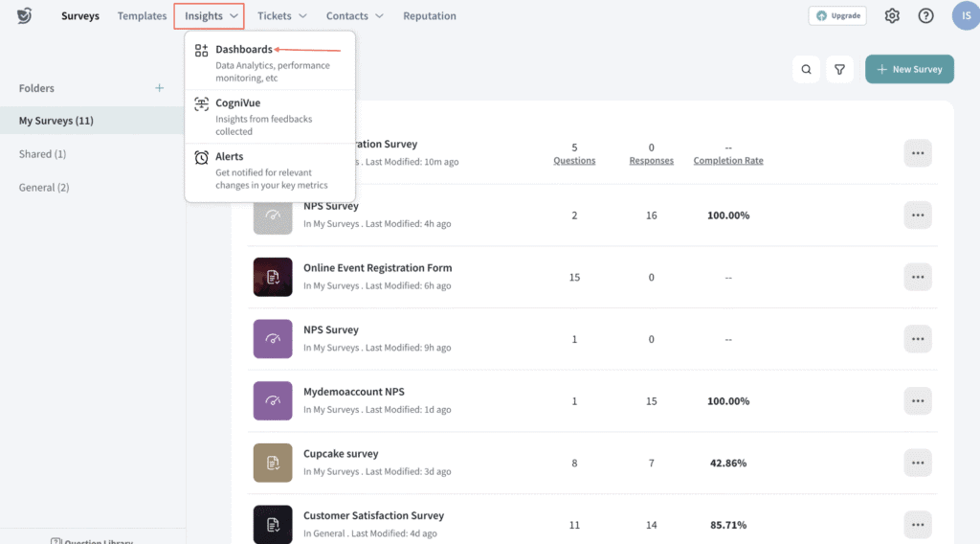Screen dimensions: 980x544
Task: Collapse the Insights dropdown menu
Action: pos(209,16)
